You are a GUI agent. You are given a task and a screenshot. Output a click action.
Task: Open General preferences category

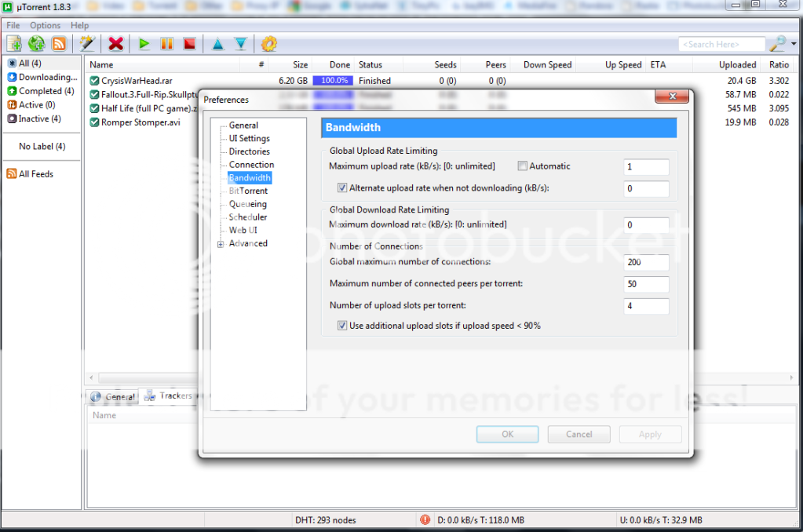pyautogui.click(x=243, y=125)
